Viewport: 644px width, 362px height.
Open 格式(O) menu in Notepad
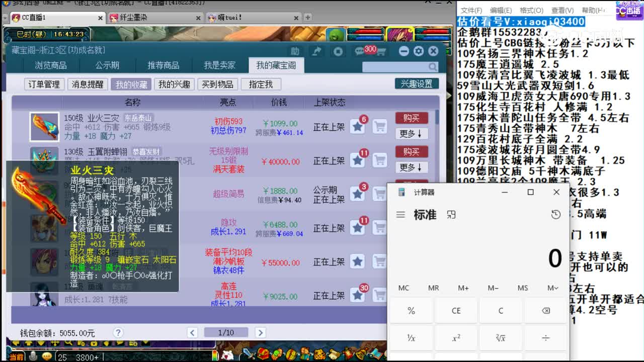pyautogui.click(x=531, y=10)
